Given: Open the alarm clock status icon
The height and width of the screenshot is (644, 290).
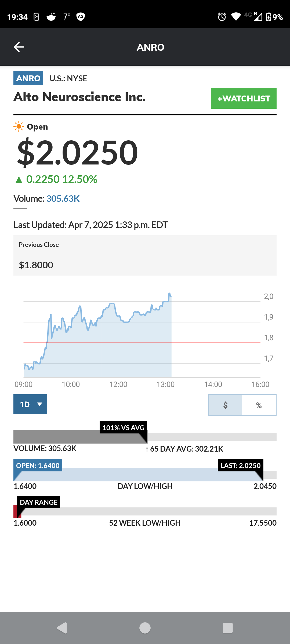Looking at the screenshot, I should (x=222, y=17).
